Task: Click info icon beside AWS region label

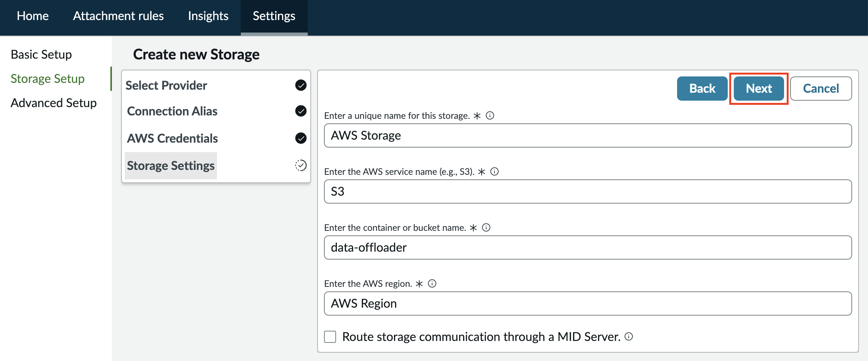Action: coord(432,283)
